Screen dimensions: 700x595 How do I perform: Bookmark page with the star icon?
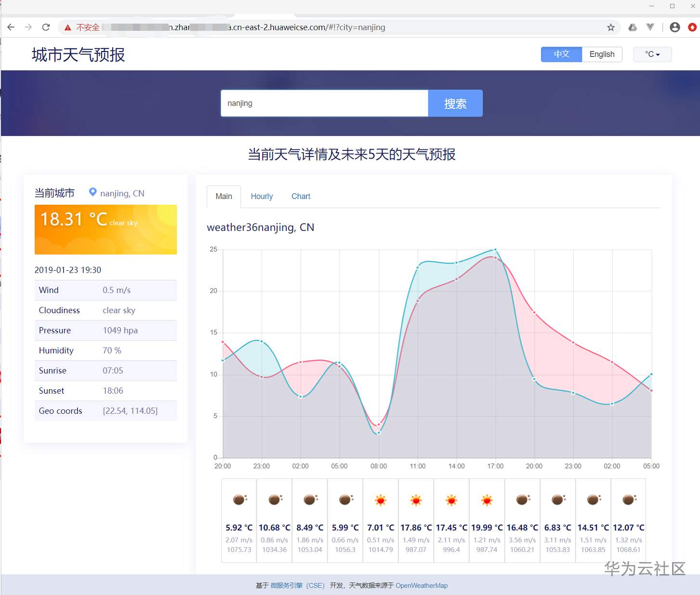click(x=611, y=27)
